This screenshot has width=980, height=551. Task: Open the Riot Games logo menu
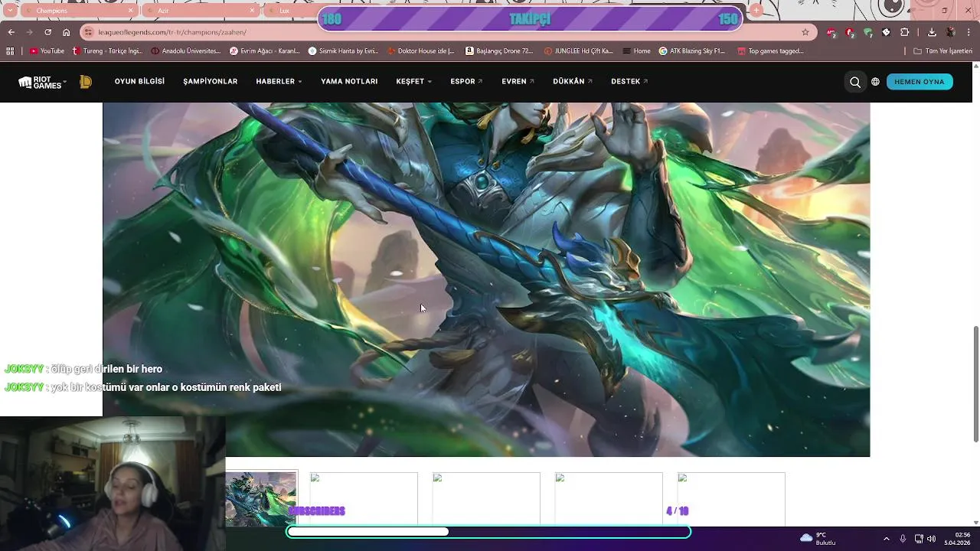tap(42, 82)
